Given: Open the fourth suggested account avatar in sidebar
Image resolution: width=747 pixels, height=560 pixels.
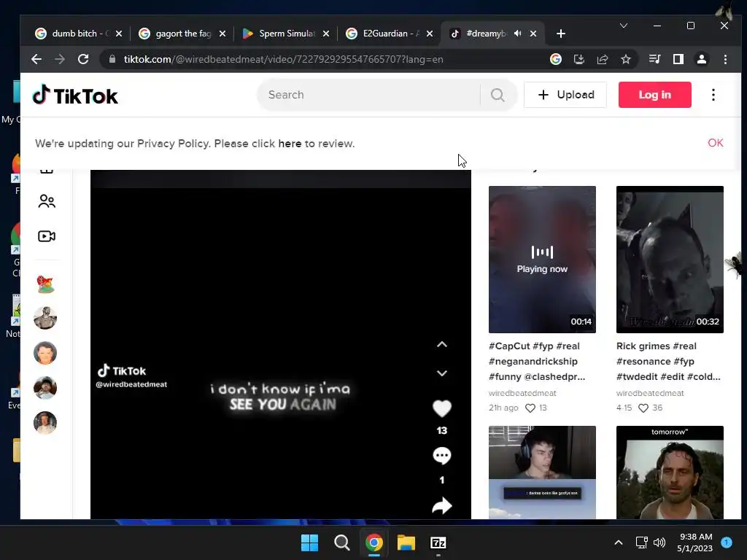Looking at the screenshot, I should (x=45, y=388).
